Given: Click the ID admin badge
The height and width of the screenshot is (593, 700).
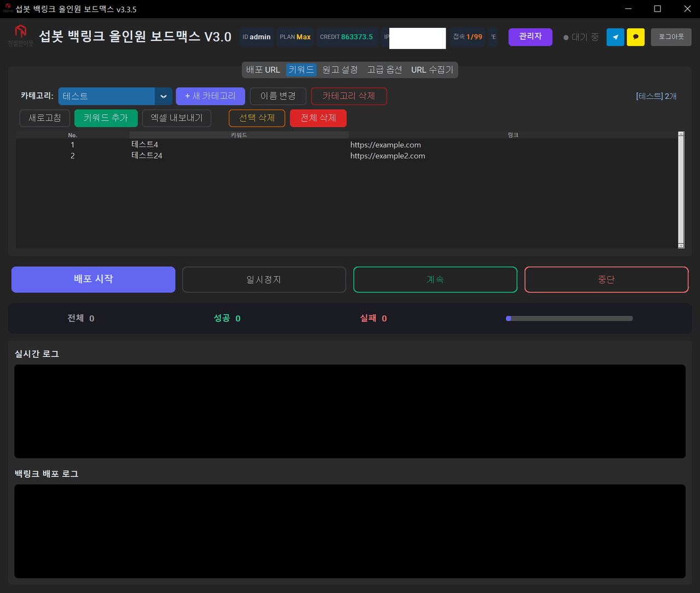Looking at the screenshot, I should click(256, 37).
